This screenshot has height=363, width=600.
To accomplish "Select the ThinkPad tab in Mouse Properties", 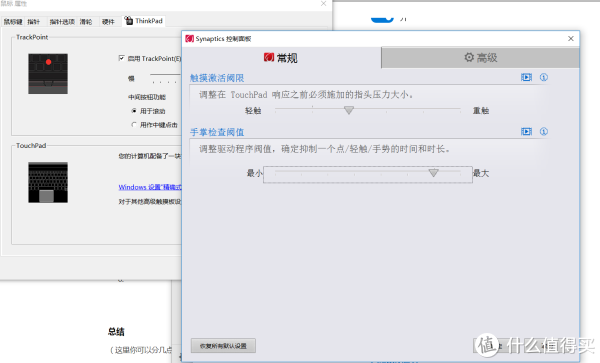I will [144, 21].
